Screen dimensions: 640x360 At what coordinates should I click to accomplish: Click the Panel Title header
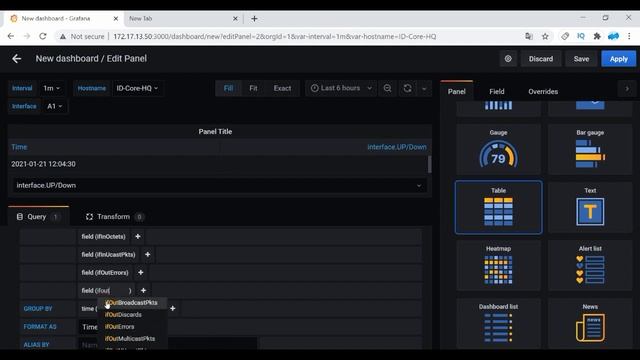click(x=215, y=131)
